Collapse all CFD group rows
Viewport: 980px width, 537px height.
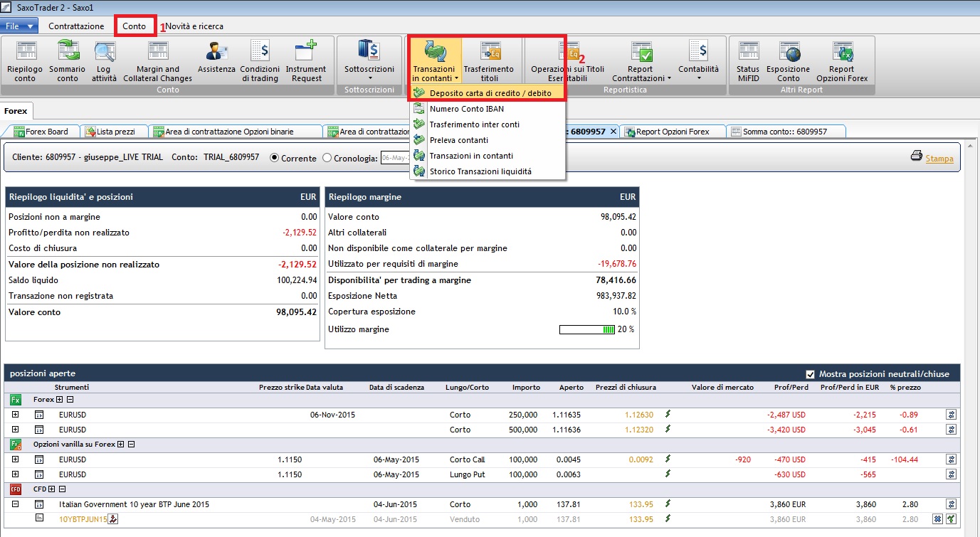pos(63,489)
